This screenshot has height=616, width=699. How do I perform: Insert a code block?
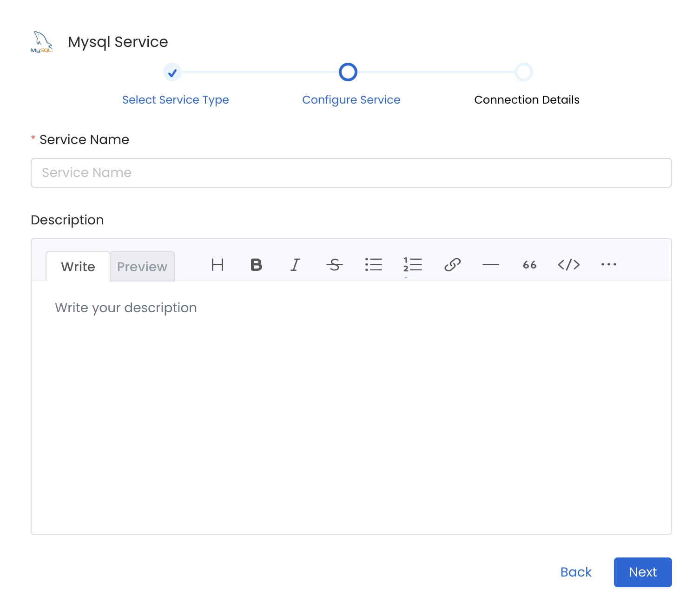[568, 265]
